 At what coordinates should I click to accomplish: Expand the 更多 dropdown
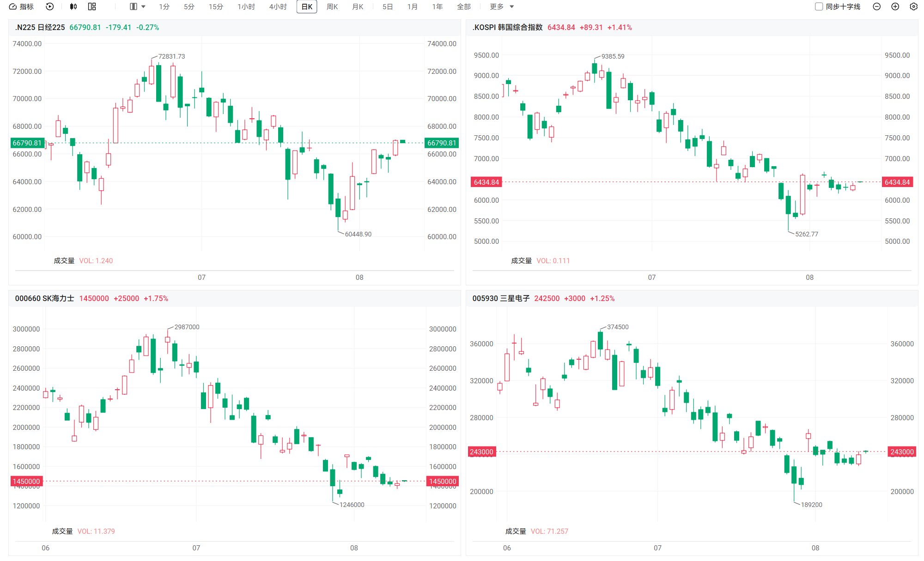tap(502, 6)
